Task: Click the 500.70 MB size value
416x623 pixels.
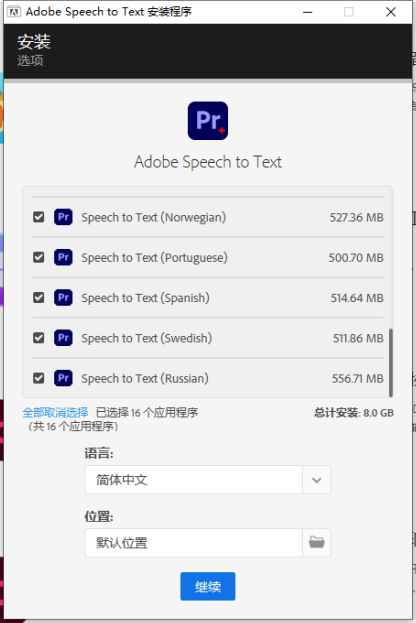Action: 356,258
